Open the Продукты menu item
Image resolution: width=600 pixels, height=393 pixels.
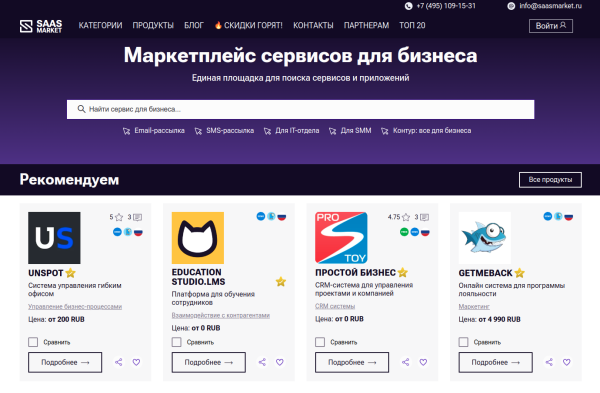click(153, 25)
